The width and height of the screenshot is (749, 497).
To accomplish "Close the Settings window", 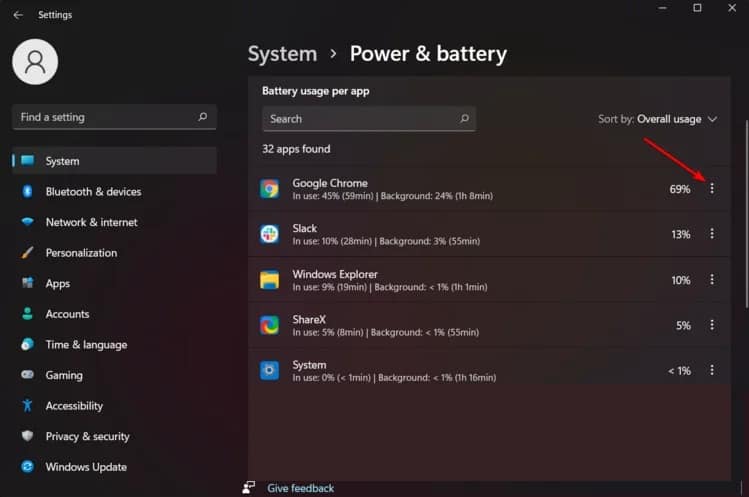I will [x=732, y=8].
